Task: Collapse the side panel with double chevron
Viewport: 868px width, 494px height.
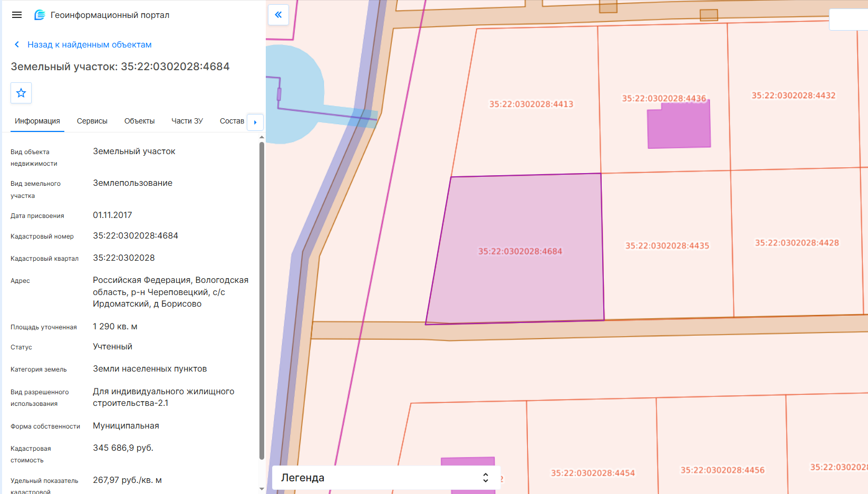Action: click(x=278, y=15)
